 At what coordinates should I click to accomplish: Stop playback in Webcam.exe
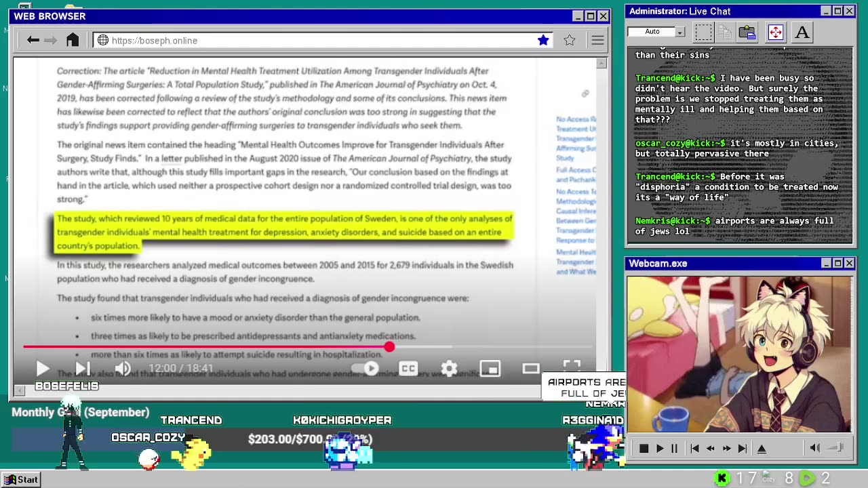tap(644, 449)
